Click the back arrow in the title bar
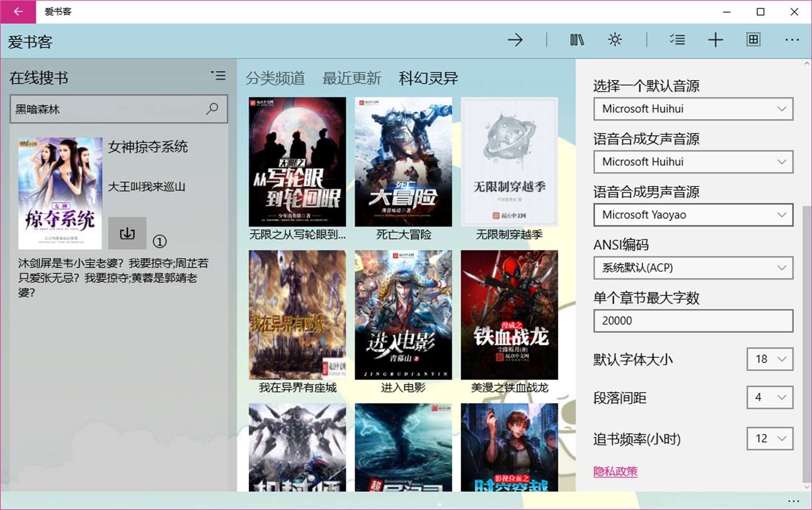The image size is (812, 510). coord(18,12)
